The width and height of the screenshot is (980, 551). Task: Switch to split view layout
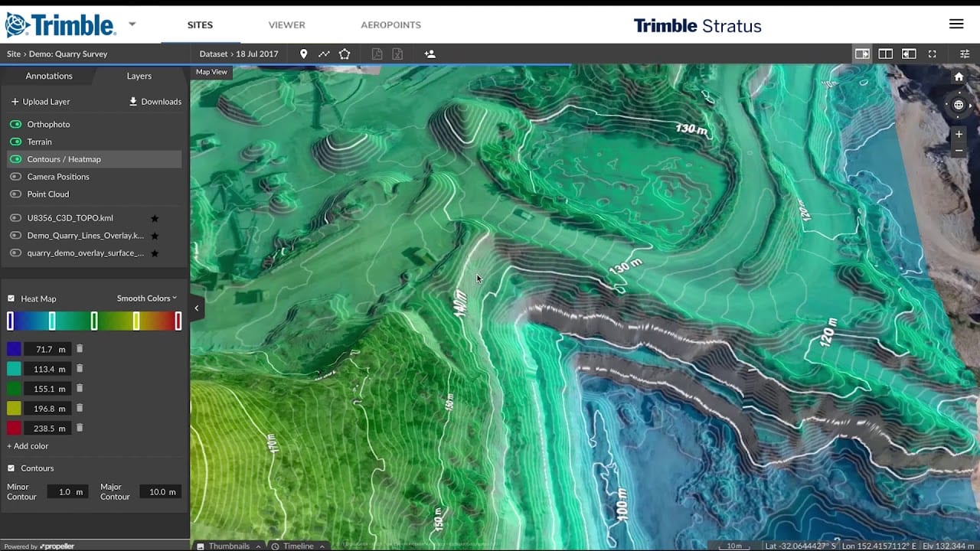(x=886, y=54)
